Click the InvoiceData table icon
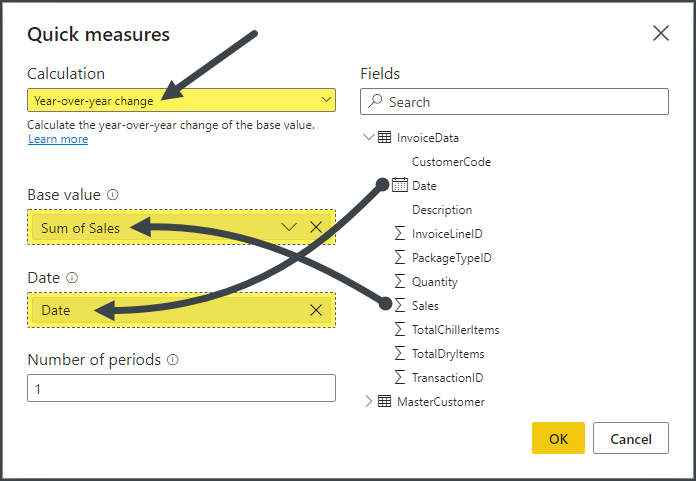Image resolution: width=696 pixels, height=481 pixels. [385, 138]
